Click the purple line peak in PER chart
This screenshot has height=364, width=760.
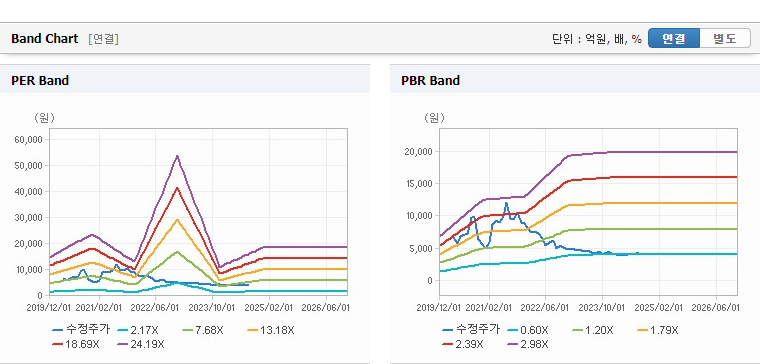click(x=177, y=156)
